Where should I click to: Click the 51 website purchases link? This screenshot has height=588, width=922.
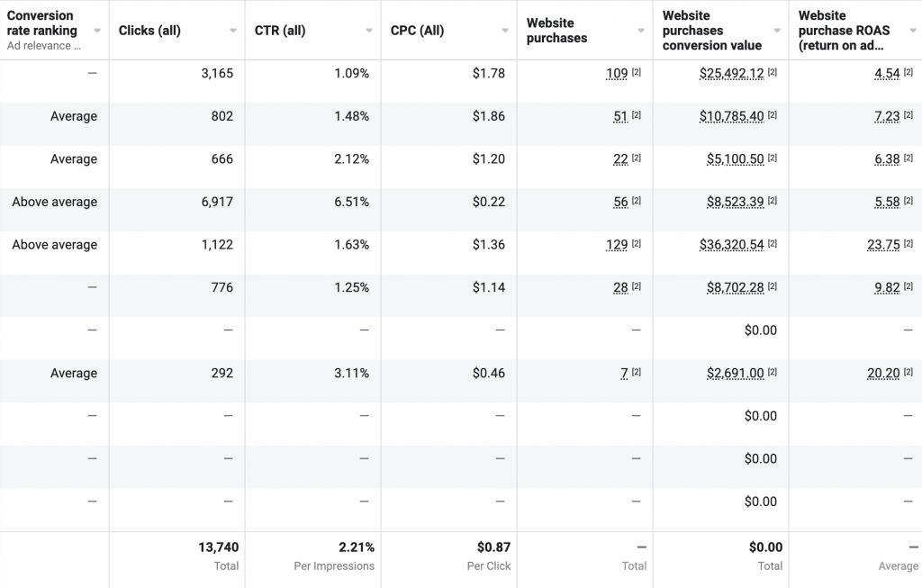(x=622, y=115)
